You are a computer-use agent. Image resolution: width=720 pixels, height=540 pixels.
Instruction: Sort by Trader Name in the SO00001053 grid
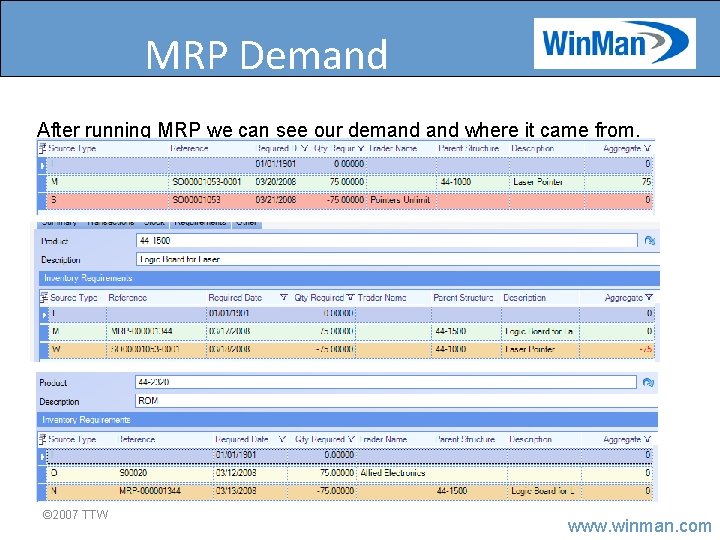pyautogui.click(x=393, y=148)
